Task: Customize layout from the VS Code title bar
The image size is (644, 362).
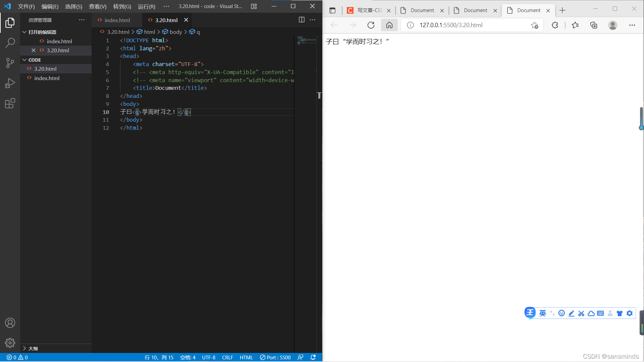Action: pos(254,6)
